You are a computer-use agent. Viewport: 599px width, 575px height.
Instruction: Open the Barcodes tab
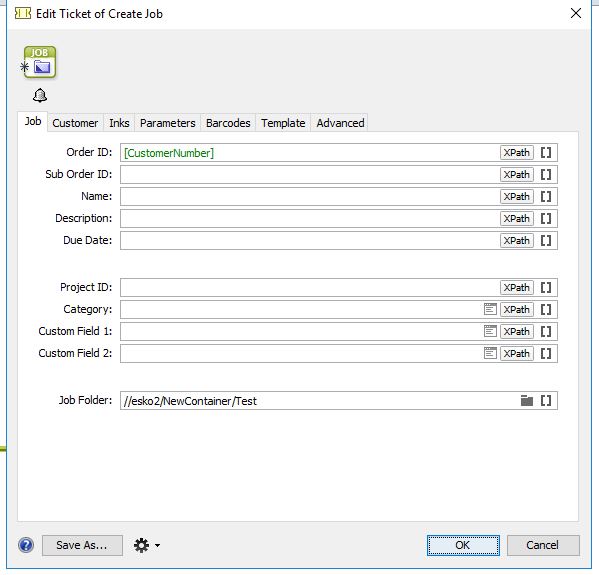228,123
